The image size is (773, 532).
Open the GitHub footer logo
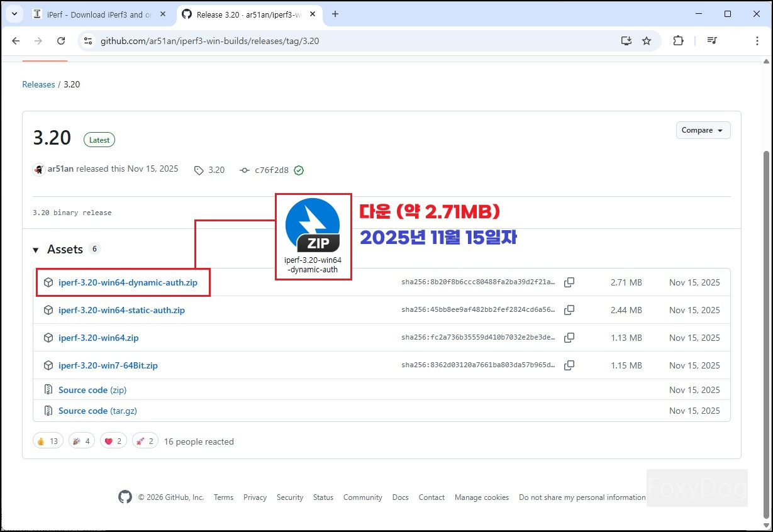pyautogui.click(x=125, y=497)
